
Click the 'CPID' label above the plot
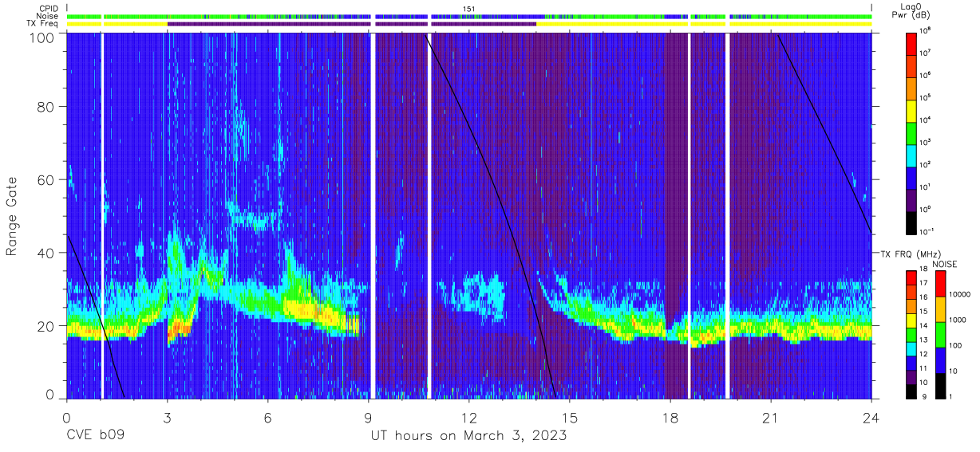click(49, 8)
